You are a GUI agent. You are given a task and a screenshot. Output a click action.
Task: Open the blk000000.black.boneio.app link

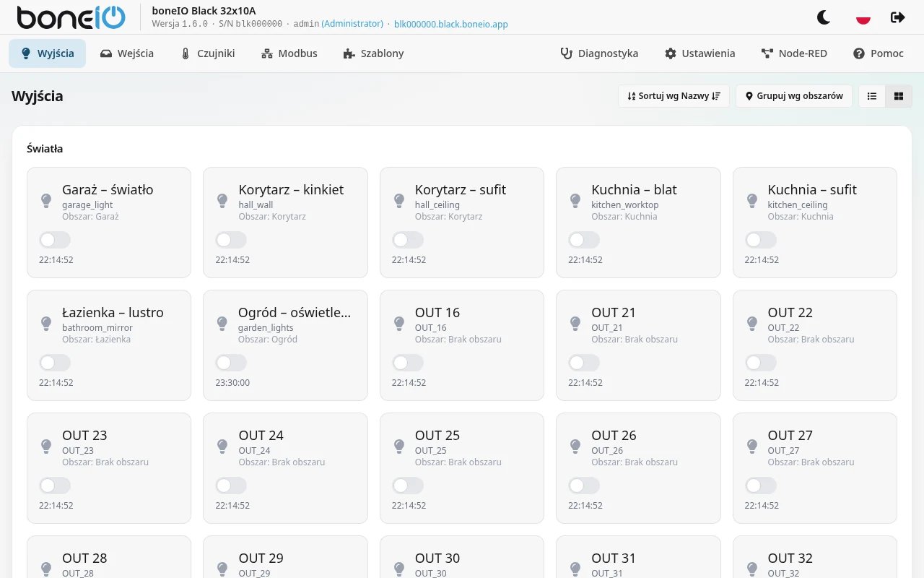(x=451, y=24)
